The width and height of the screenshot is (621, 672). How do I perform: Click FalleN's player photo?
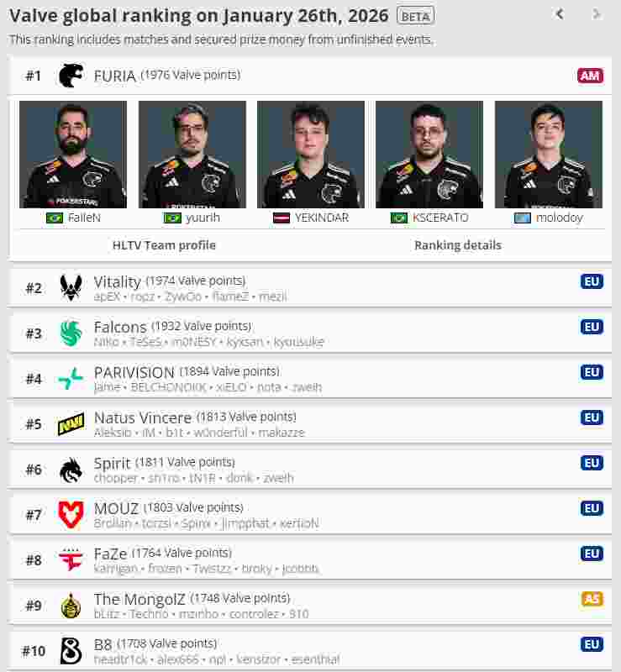click(x=73, y=155)
